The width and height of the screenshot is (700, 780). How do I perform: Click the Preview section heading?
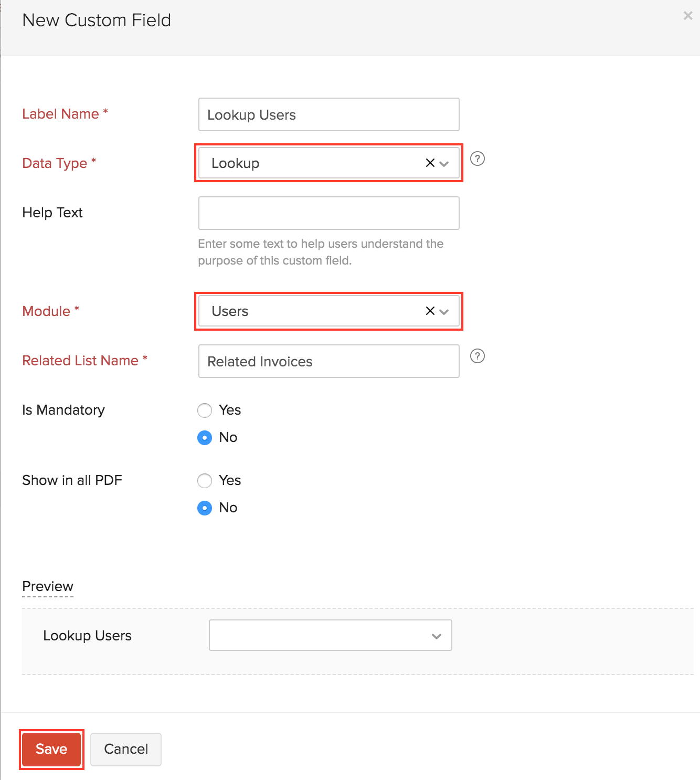pyautogui.click(x=48, y=586)
